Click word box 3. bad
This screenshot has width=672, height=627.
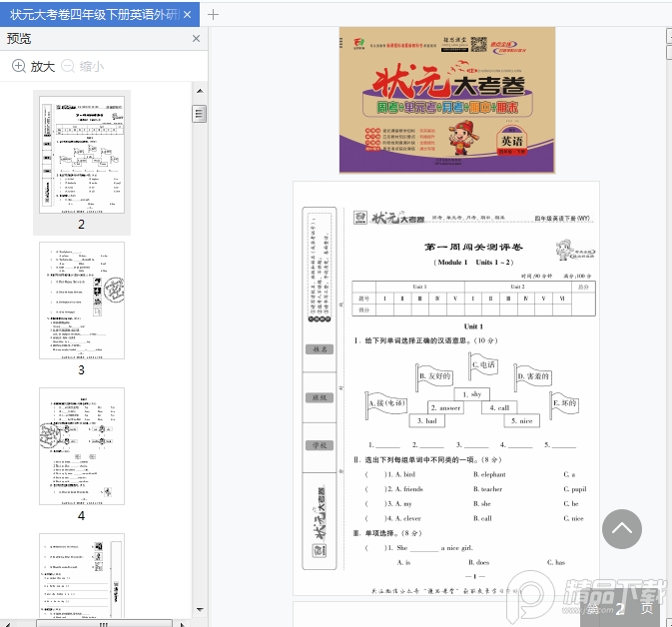click(x=426, y=421)
